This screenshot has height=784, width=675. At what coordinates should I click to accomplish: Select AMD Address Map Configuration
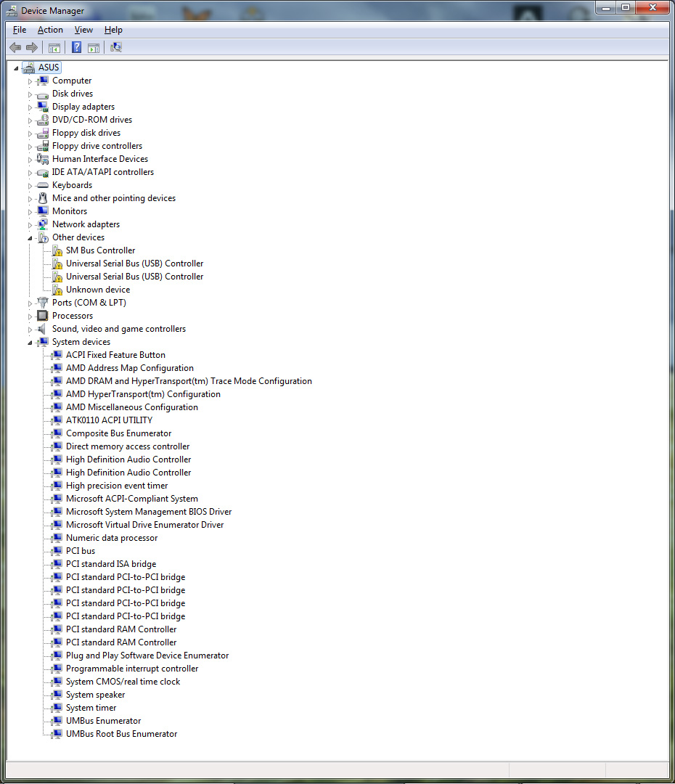click(x=129, y=368)
